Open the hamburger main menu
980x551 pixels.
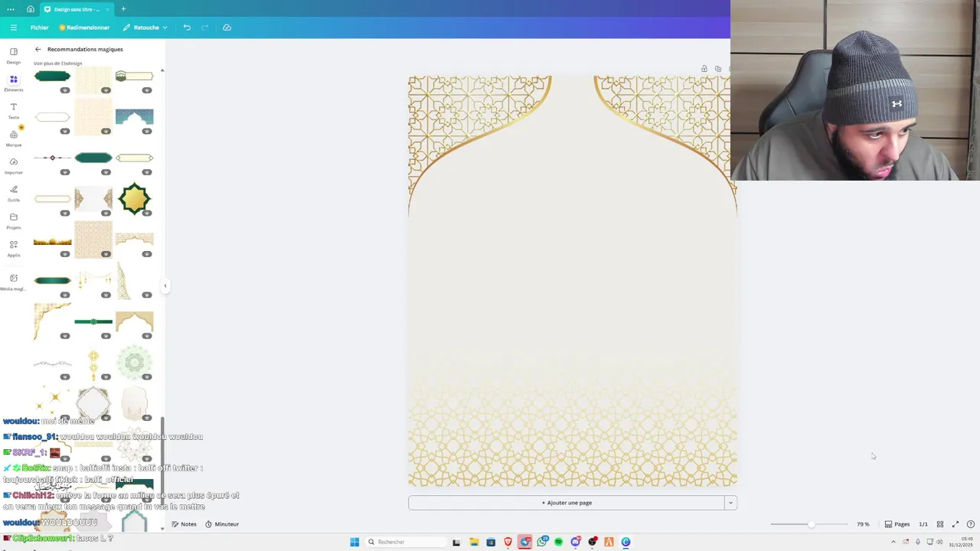13,28
